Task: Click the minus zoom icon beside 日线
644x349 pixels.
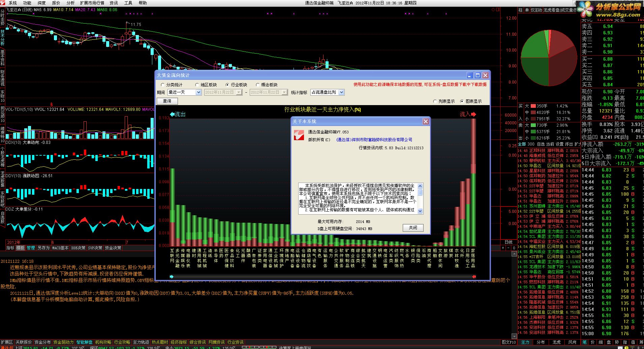Action: [x=509, y=248]
